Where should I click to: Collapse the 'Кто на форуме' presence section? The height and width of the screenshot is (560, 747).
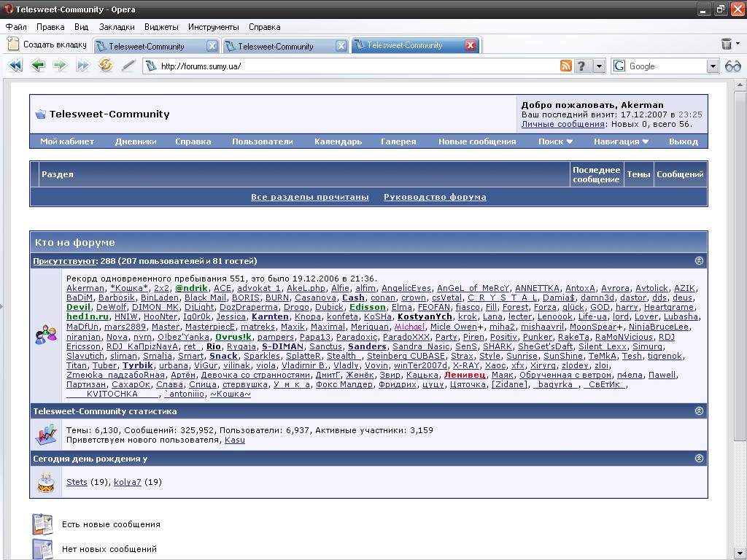pos(699,260)
